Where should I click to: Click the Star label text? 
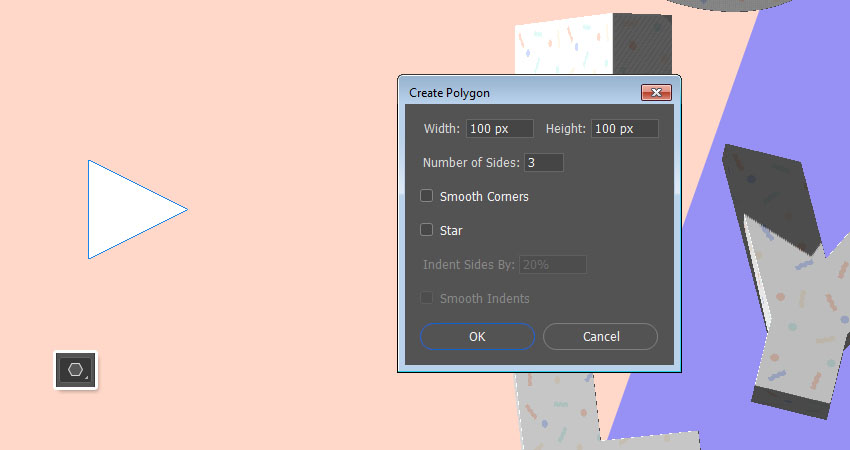451,231
